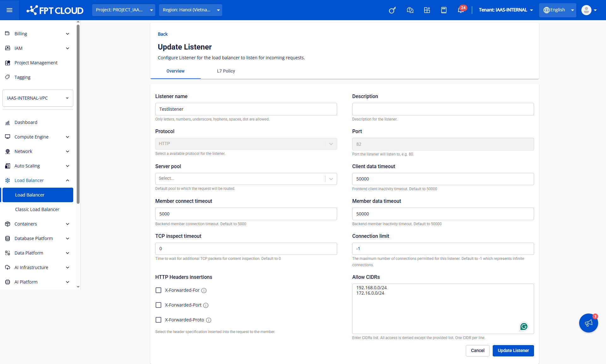Click the Back link
This screenshot has width=606, height=364.
163,34
